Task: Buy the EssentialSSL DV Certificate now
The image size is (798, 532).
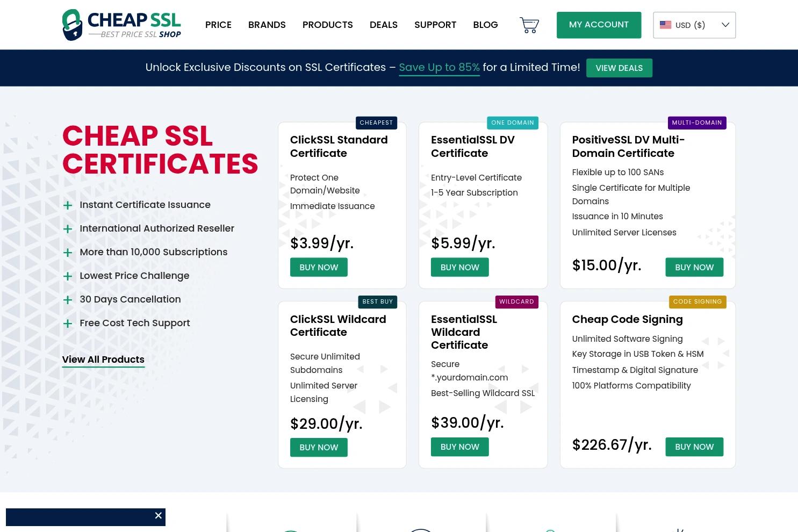Action: pos(460,267)
